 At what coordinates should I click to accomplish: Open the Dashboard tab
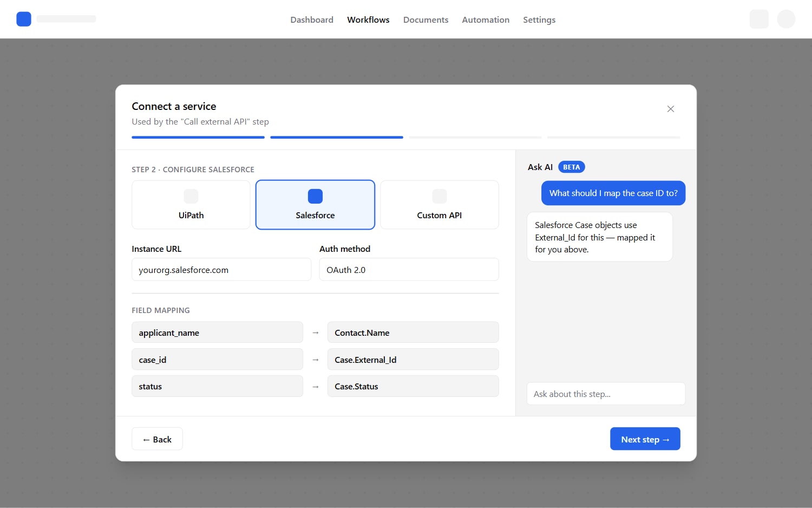point(312,19)
